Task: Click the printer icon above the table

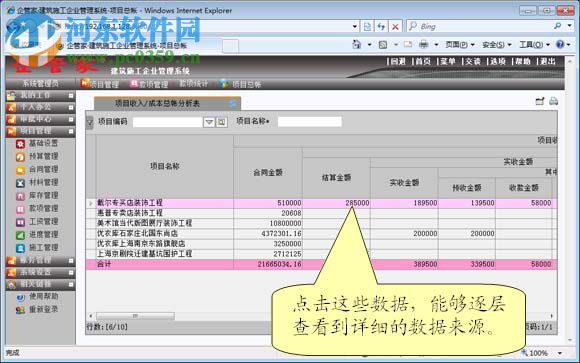Action: [x=553, y=101]
